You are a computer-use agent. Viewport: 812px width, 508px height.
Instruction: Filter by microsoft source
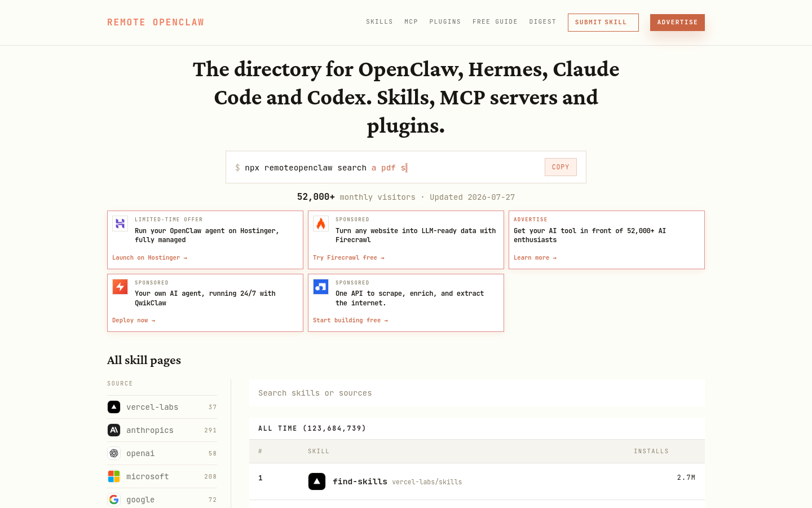point(162,476)
